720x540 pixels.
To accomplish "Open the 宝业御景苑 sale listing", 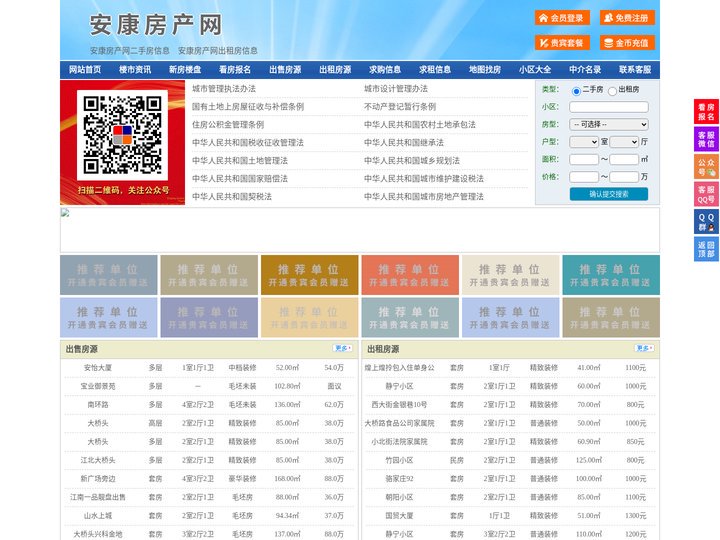I will click(98, 386).
